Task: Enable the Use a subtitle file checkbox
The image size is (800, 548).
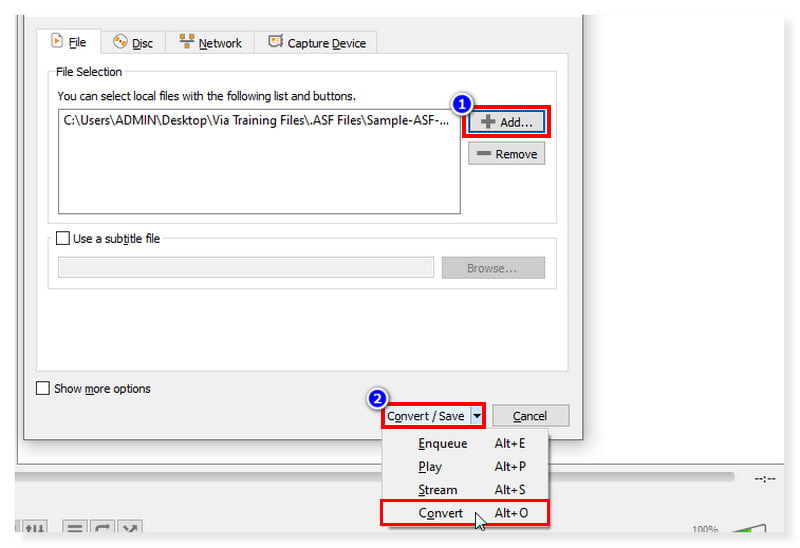Action: (63, 239)
